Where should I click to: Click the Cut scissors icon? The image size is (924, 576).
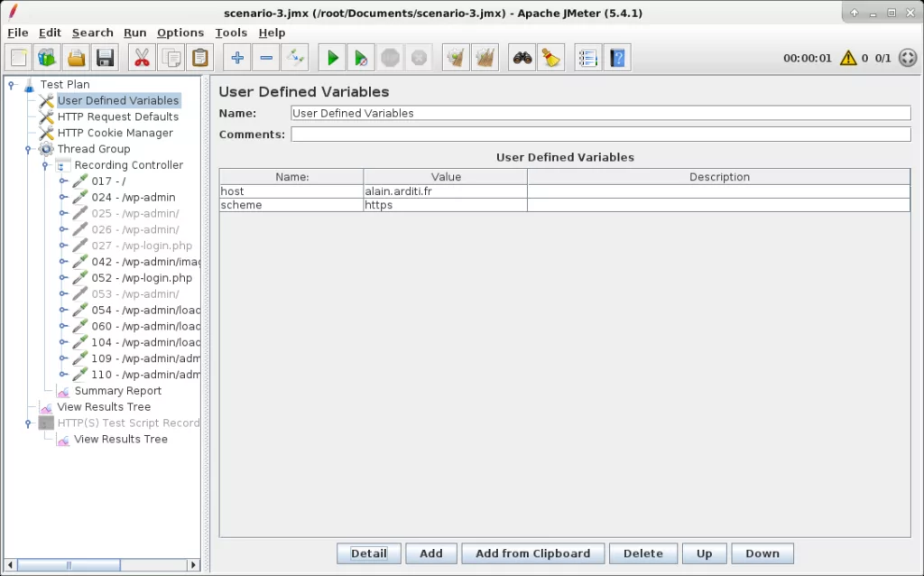[x=142, y=59]
